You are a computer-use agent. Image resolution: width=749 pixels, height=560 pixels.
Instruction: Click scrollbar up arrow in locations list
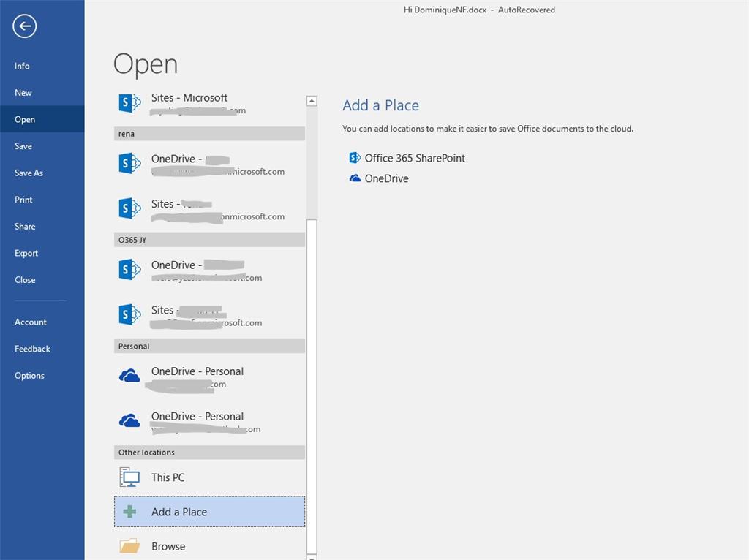[312, 100]
